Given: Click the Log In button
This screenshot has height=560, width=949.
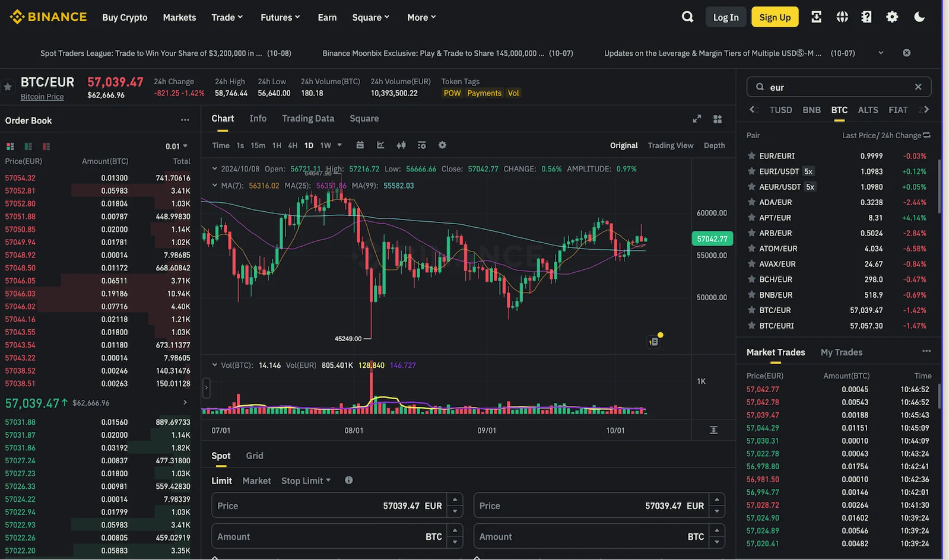Looking at the screenshot, I should [x=726, y=17].
